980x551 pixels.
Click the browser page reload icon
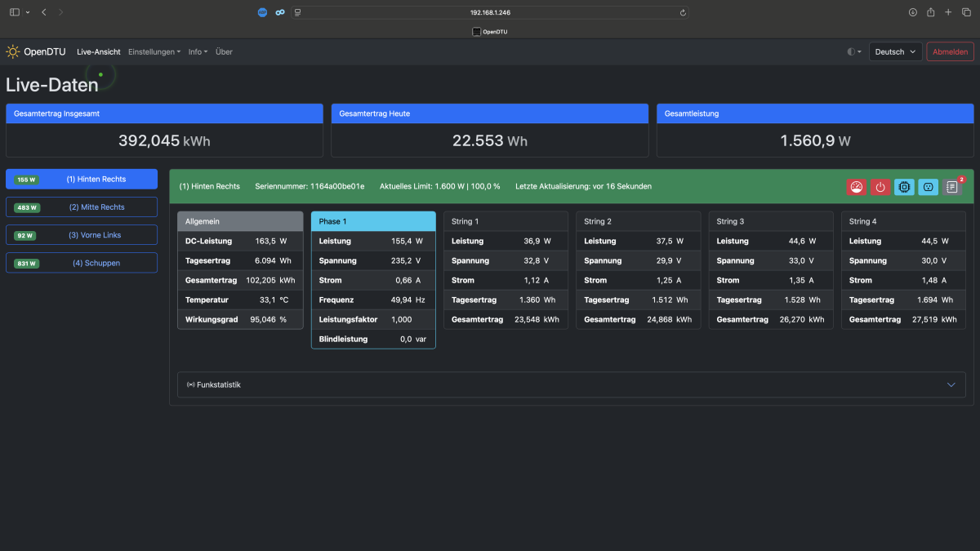click(683, 12)
